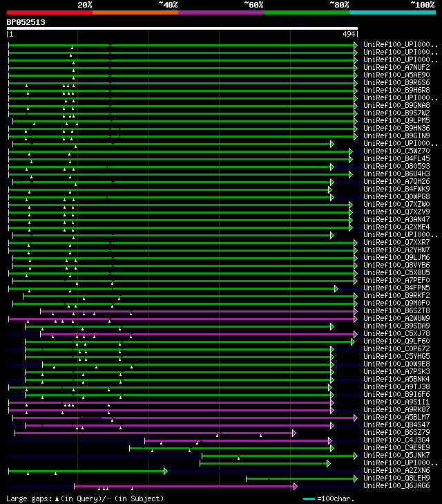Open hit UniRef100_B9H6R8
442x504 pixels.
(x=396, y=91)
